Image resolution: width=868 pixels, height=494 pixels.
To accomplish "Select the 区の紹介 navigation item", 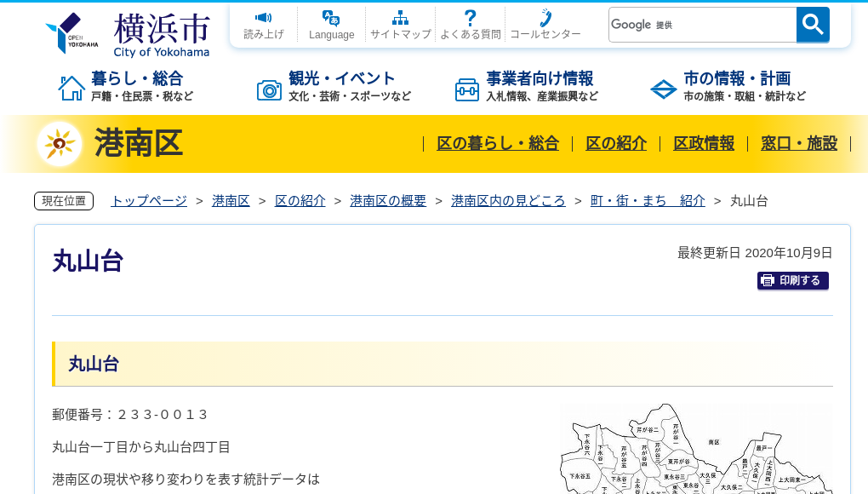I will click(615, 144).
